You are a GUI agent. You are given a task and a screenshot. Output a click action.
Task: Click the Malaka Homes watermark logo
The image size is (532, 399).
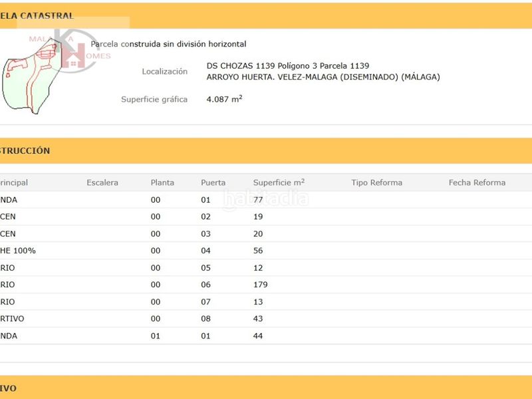click(x=71, y=51)
